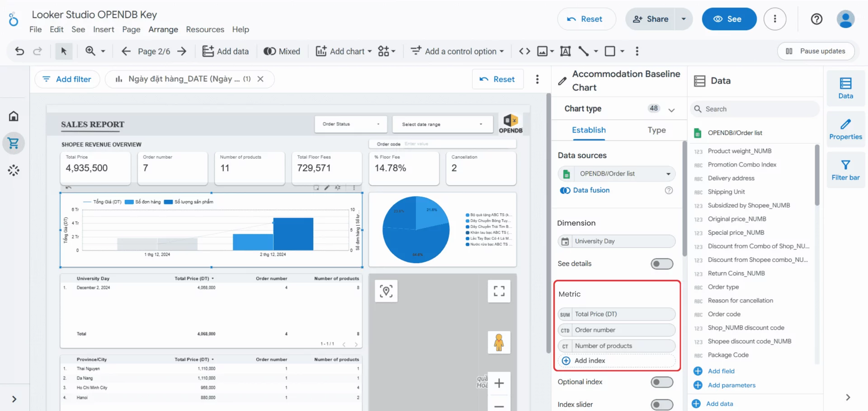
Task: Open the Add chart menu
Action: click(343, 51)
